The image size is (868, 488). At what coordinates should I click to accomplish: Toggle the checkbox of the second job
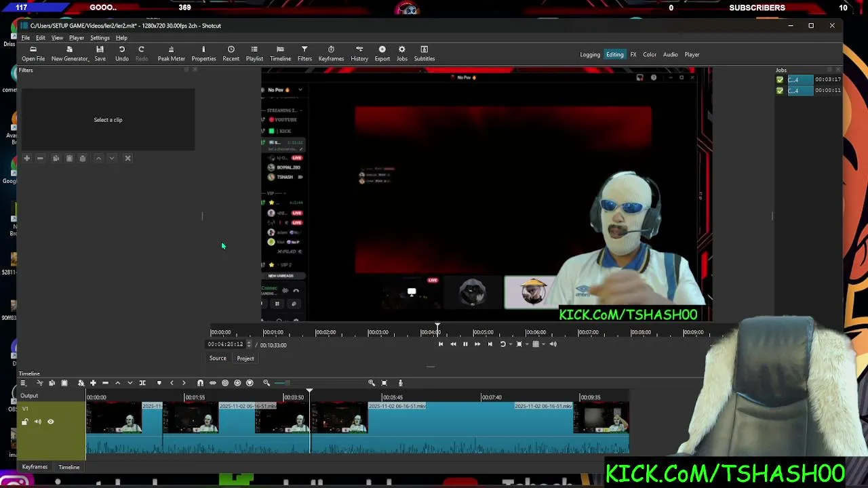click(780, 90)
